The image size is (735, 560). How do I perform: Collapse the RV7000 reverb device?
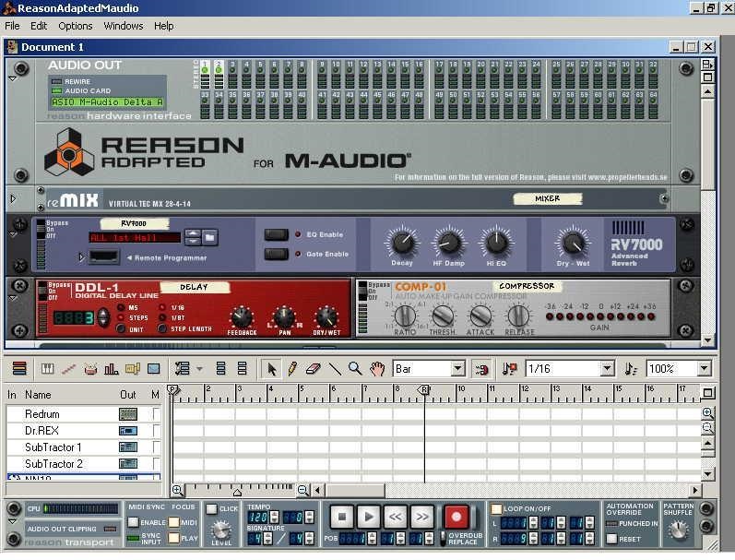point(13,234)
